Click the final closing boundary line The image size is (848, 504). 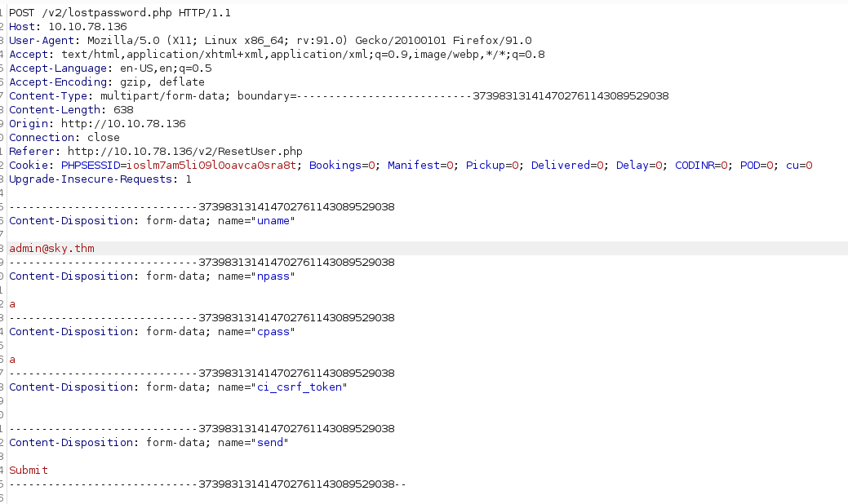pyautogui.click(x=208, y=484)
